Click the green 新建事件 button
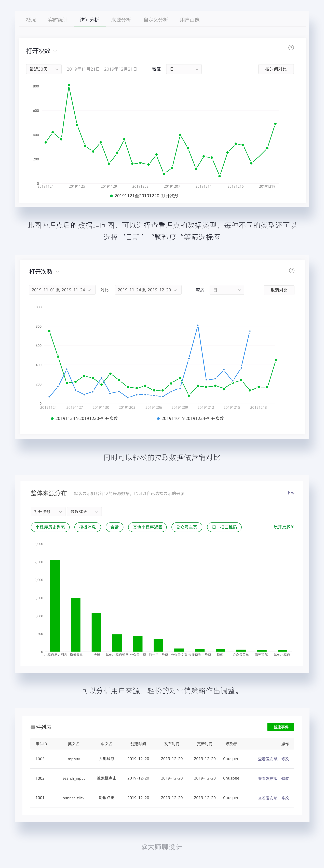The height and width of the screenshot is (868, 324). click(281, 727)
